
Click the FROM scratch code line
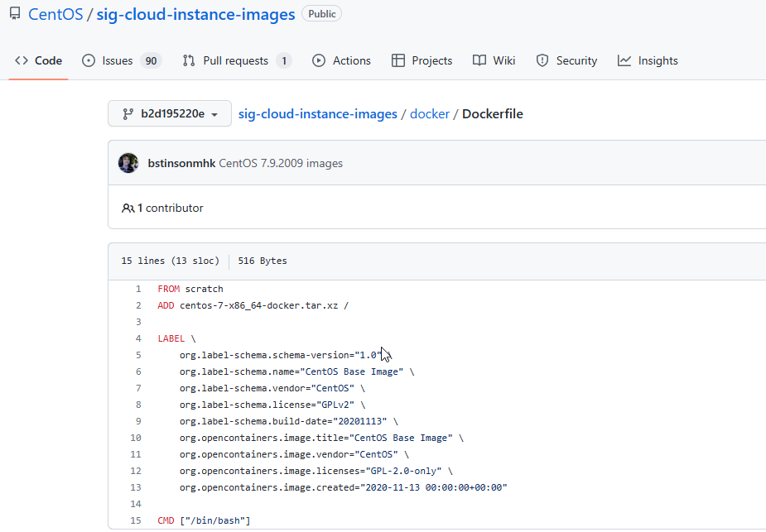click(x=190, y=289)
